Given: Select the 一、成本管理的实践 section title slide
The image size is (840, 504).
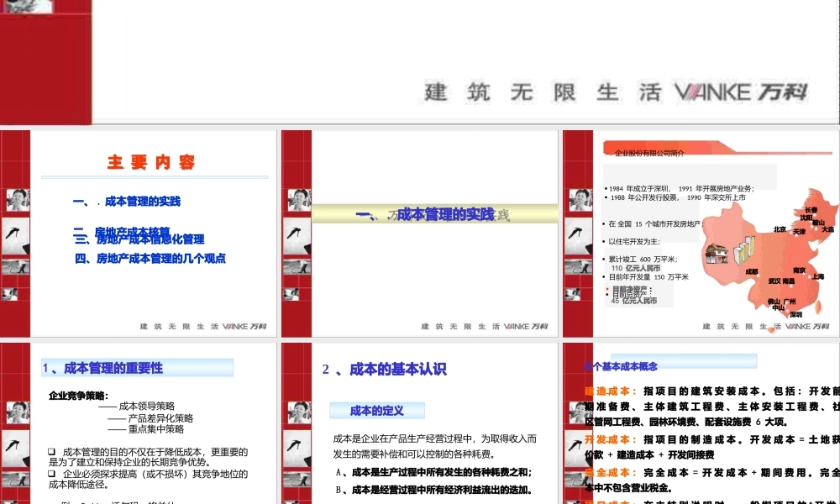Looking at the screenshot, I should [419, 234].
